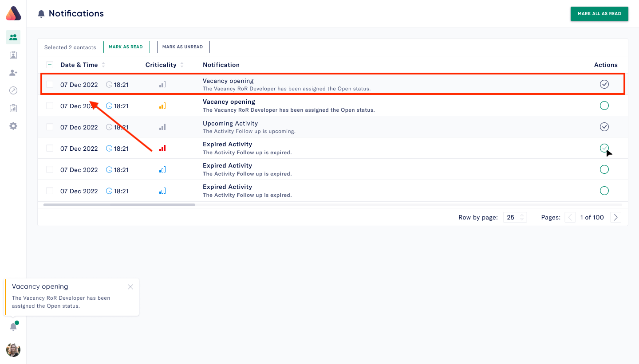Close the Vacancy opening toast popup
The height and width of the screenshot is (364, 639).
tap(130, 287)
